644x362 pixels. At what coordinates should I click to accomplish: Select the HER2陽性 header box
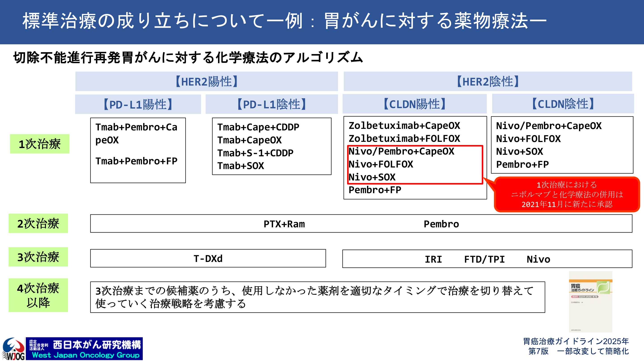(206, 81)
